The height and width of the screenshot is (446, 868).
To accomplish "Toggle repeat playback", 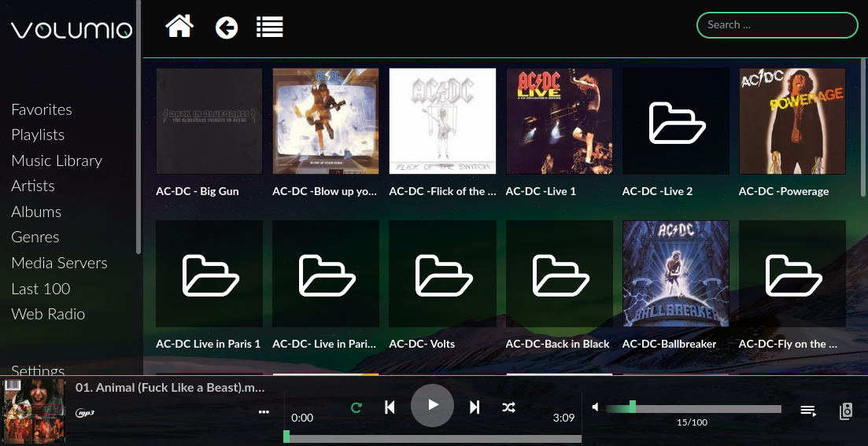I will pos(356,407).
